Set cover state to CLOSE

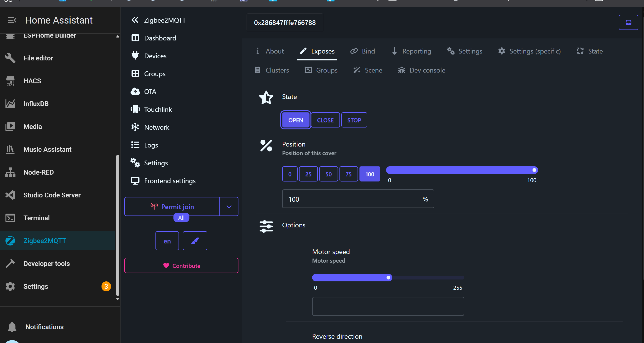(x=325, y=120)
